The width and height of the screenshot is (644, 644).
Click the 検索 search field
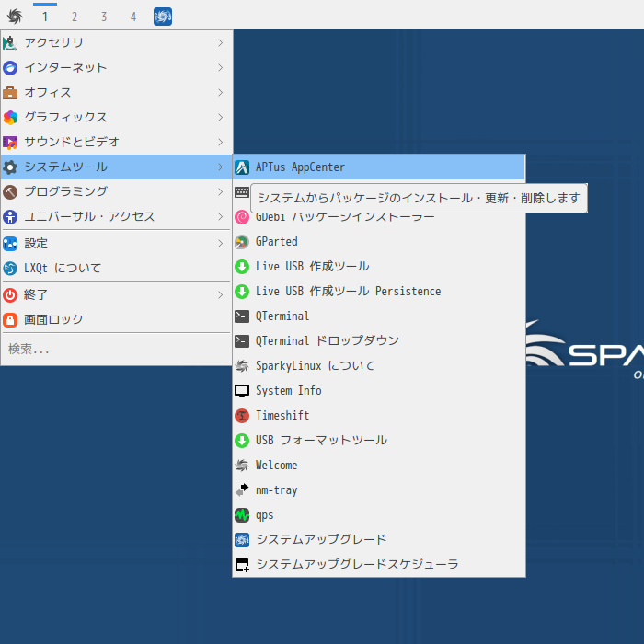coord(117,349)
